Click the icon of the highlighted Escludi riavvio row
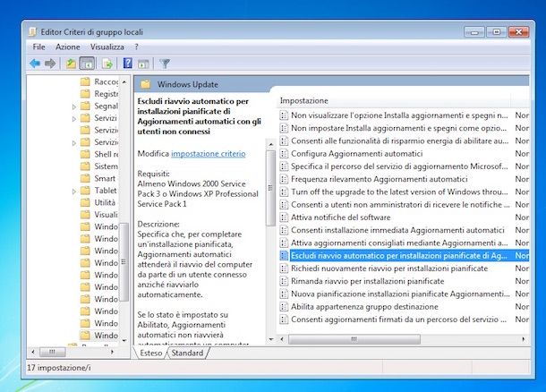 point(284,256)
